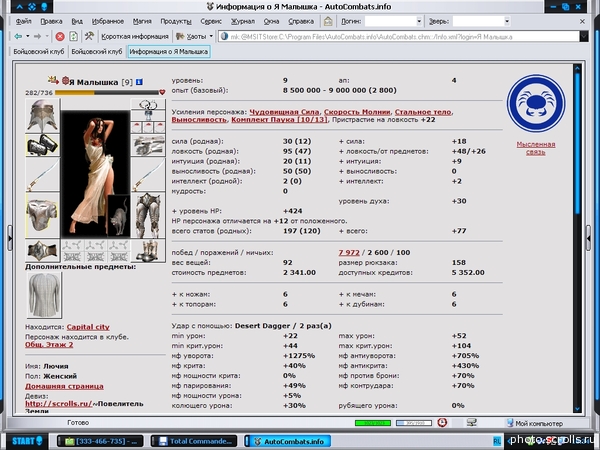
Task: Open the Файл menu
Action: (23, 21)
